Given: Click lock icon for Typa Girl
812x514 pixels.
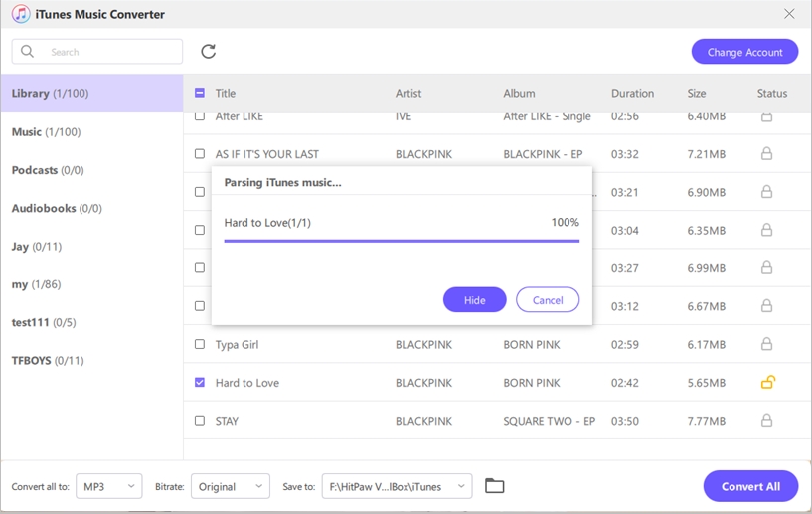Looking at the screenshot, I should 766,344.
